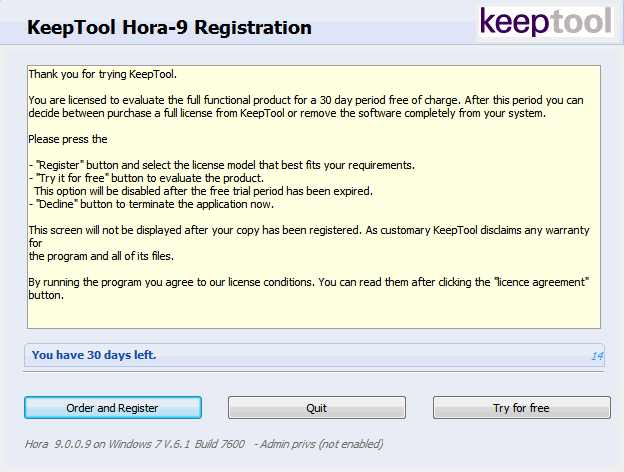The height and width of the screenshot is (472, 624).
Task: Click the "This option will be disabled" line
Action: coord(203,191)
